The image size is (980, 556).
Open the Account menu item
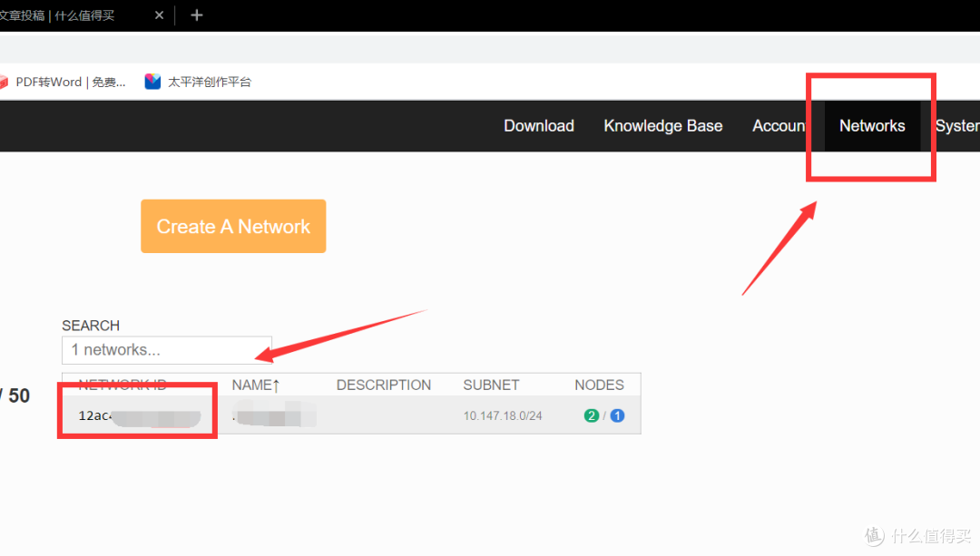pyautogui.click(x=779, y=126)
